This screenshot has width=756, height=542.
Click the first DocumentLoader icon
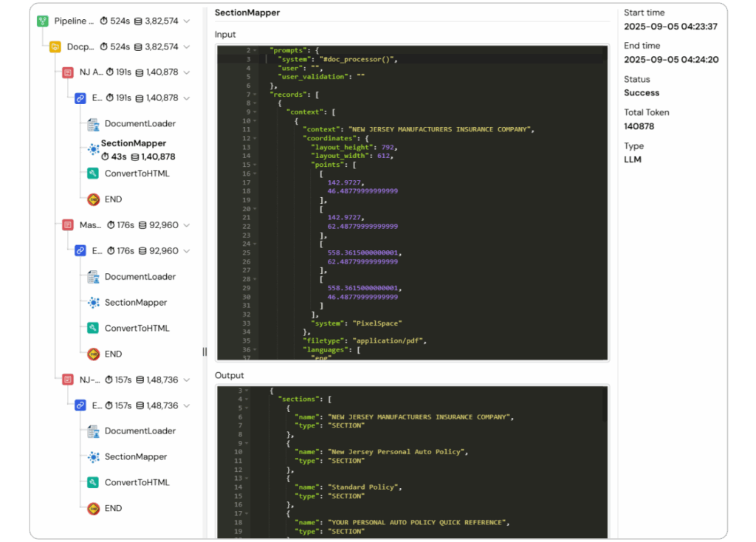tap(93, 123)
